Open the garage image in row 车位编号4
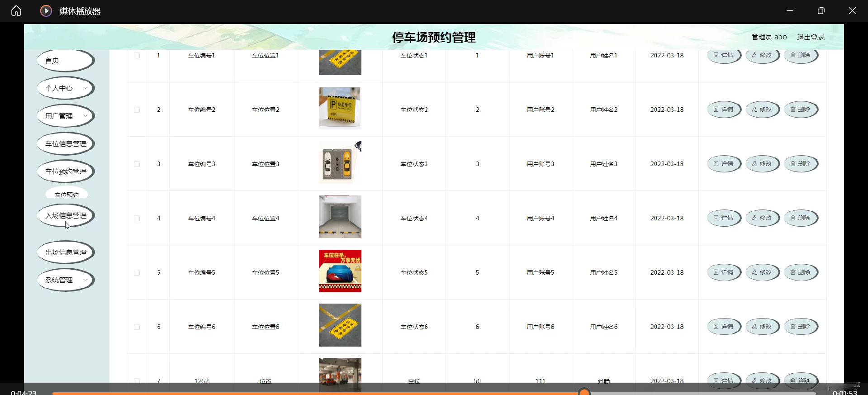Image resolution: width=868 pixels, height=395 pixels. [x=340, y=217]
